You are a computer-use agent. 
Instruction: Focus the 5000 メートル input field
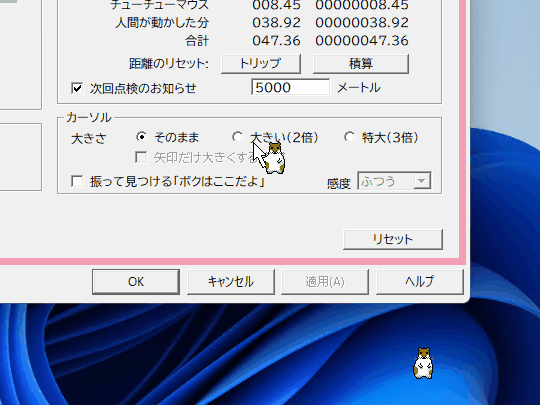291,87
